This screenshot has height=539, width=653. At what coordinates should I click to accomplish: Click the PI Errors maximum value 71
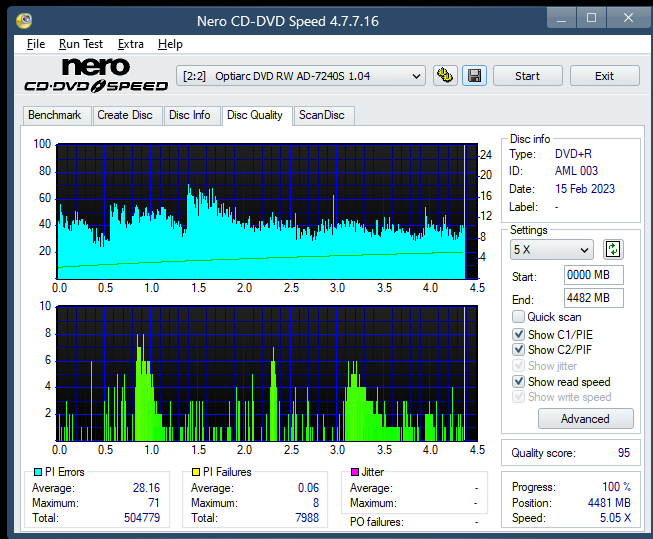click(x=154, y=503)
